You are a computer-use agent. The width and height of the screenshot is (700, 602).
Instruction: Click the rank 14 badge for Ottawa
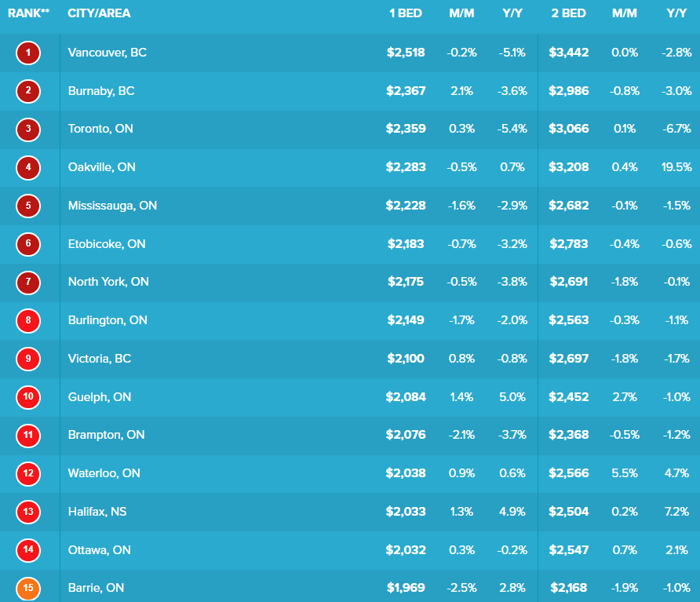[x=28, y=549]
